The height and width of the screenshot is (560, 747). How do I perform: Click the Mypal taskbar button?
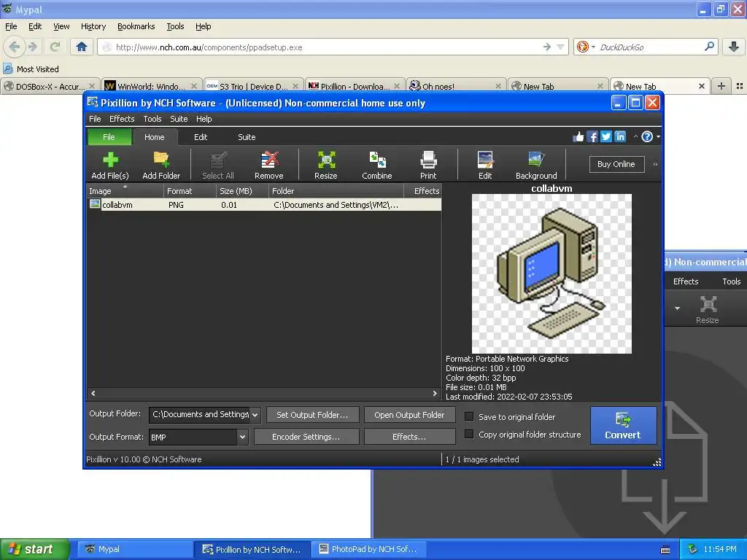135,549
